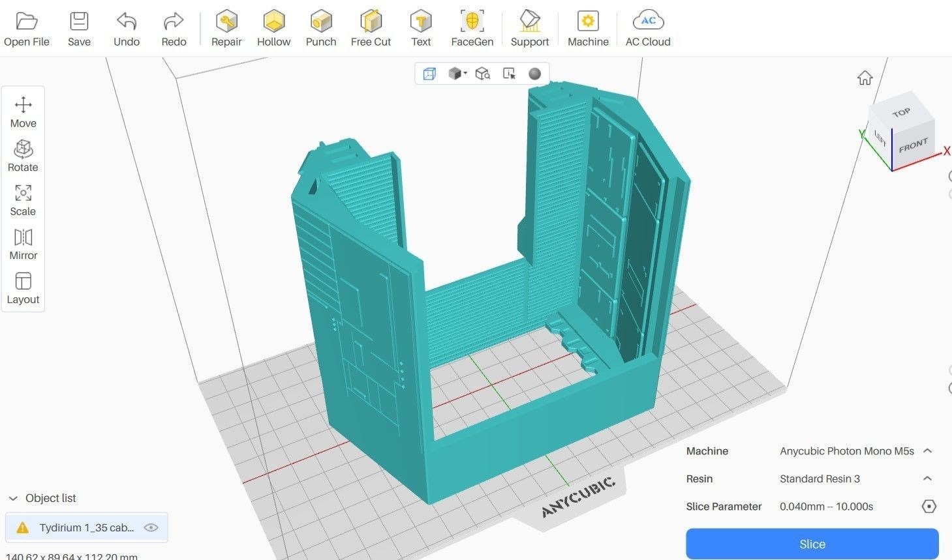Launch the FaceGen tool
This screenshot has width=952, height=560.
472,29
